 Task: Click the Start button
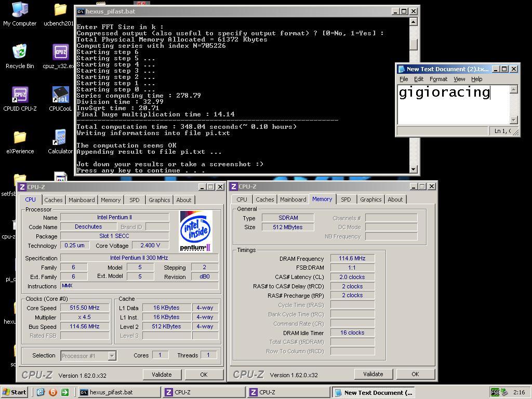pos(14,392)
